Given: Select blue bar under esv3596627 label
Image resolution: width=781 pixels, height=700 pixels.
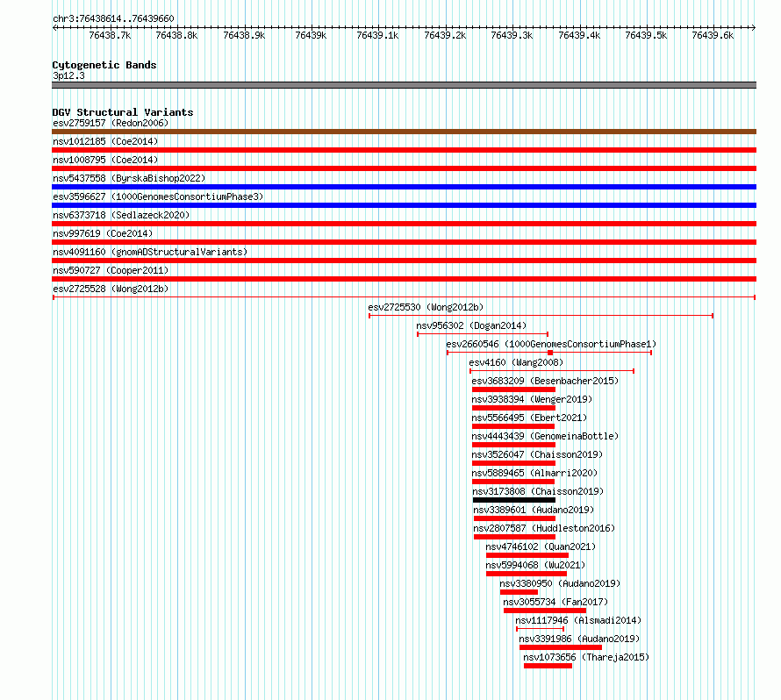Looking at the screenshot, I should [x=404, y=205].
